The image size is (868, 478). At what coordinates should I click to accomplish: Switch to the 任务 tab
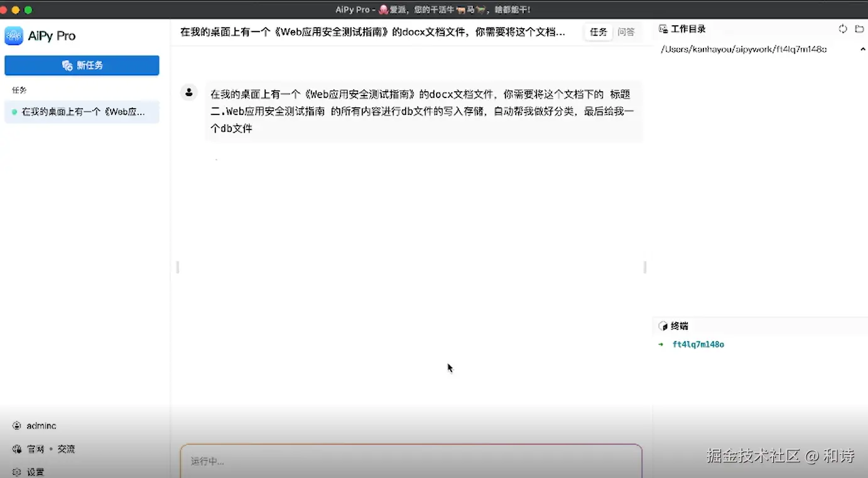click(x=598, y=32)
